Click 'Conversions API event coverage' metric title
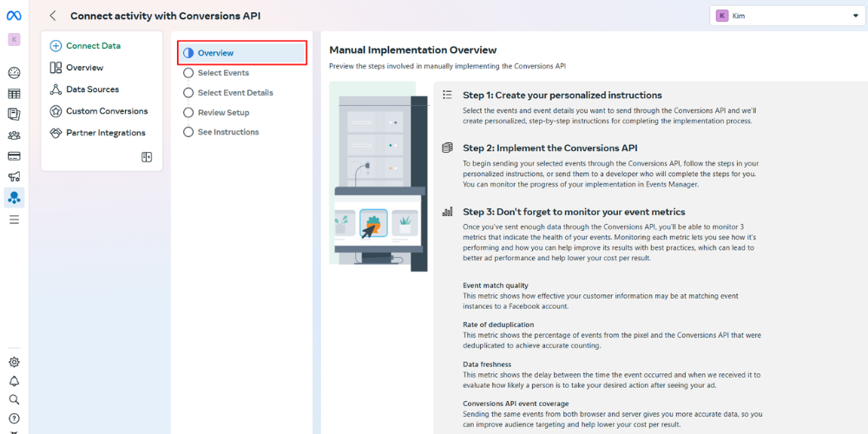 516,404
